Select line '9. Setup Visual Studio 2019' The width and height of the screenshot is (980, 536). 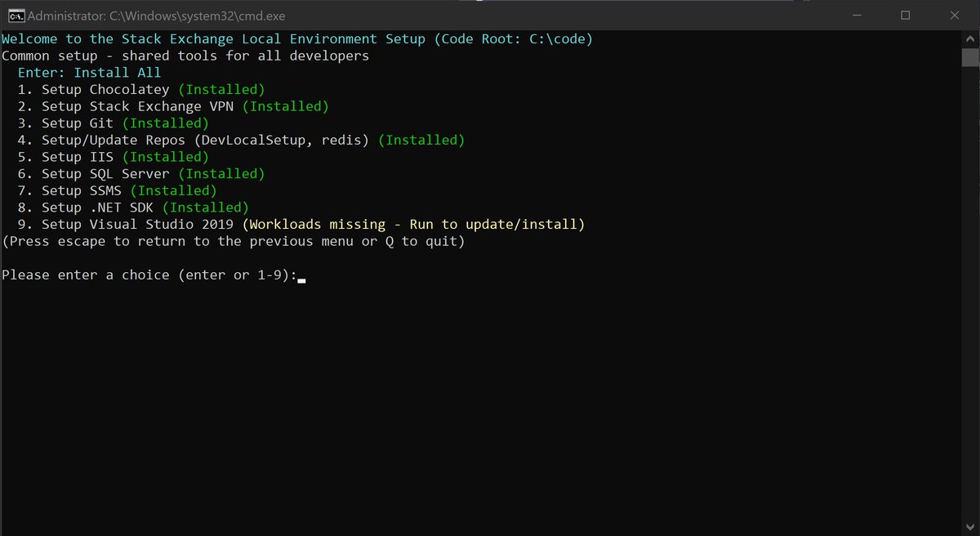301,224
